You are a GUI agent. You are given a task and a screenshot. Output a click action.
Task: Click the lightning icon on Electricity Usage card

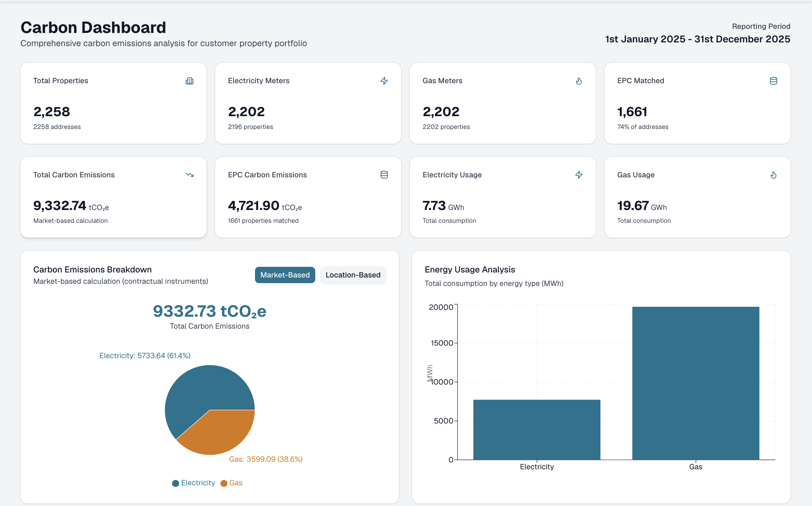click(x=579, y=175)
